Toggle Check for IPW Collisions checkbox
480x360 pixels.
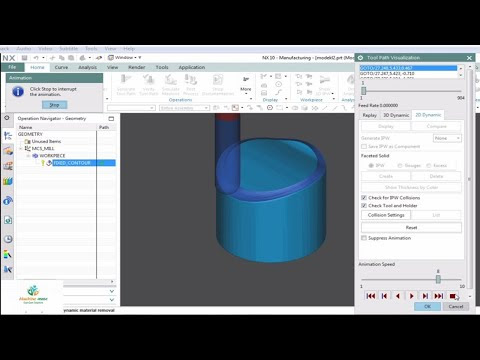point(364,198)
